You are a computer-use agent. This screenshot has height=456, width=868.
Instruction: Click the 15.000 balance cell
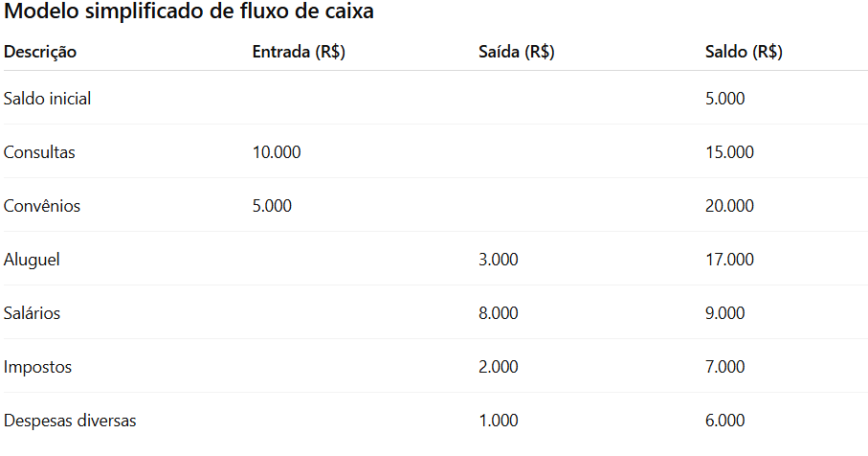click(729, 152)
